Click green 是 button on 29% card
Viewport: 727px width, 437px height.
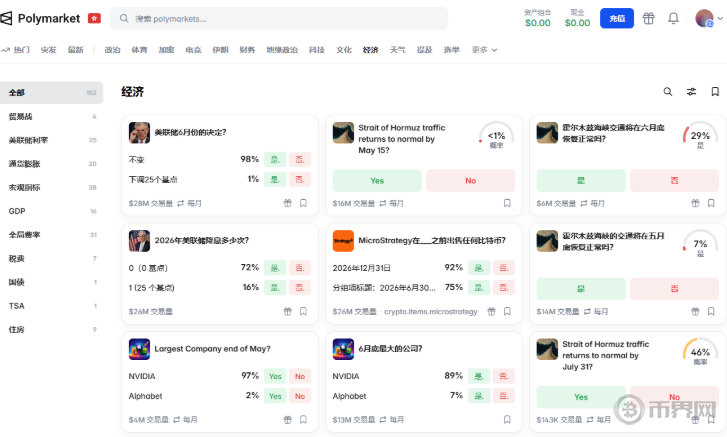click(x=581, y=181)
